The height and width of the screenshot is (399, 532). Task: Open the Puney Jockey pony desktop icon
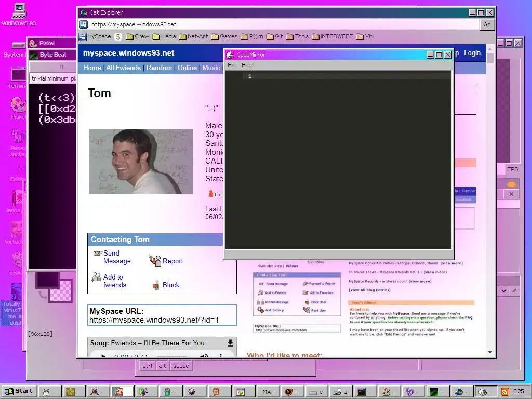[x=18, y=142]
